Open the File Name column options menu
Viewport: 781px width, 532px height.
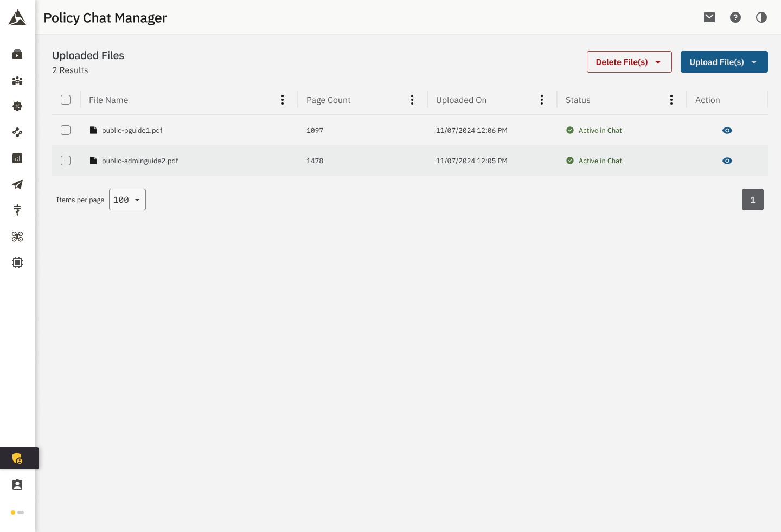pyautogui.click(x=283, y=100)
